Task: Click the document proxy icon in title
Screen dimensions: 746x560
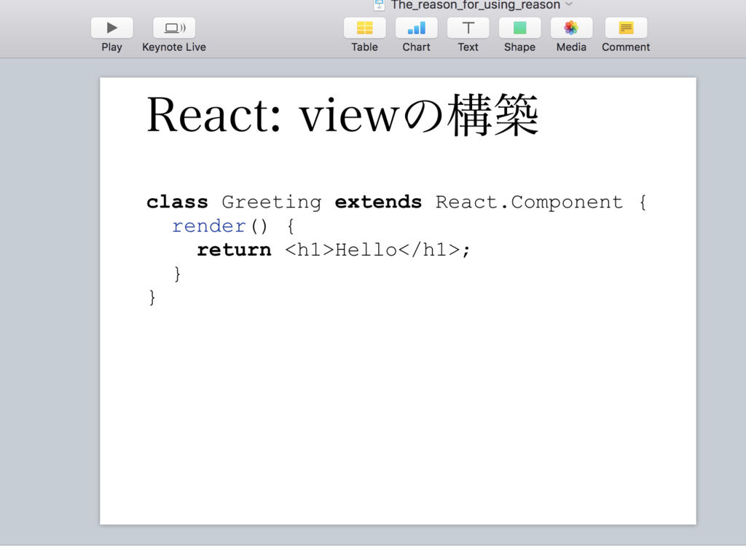Action: pos(379,5)
